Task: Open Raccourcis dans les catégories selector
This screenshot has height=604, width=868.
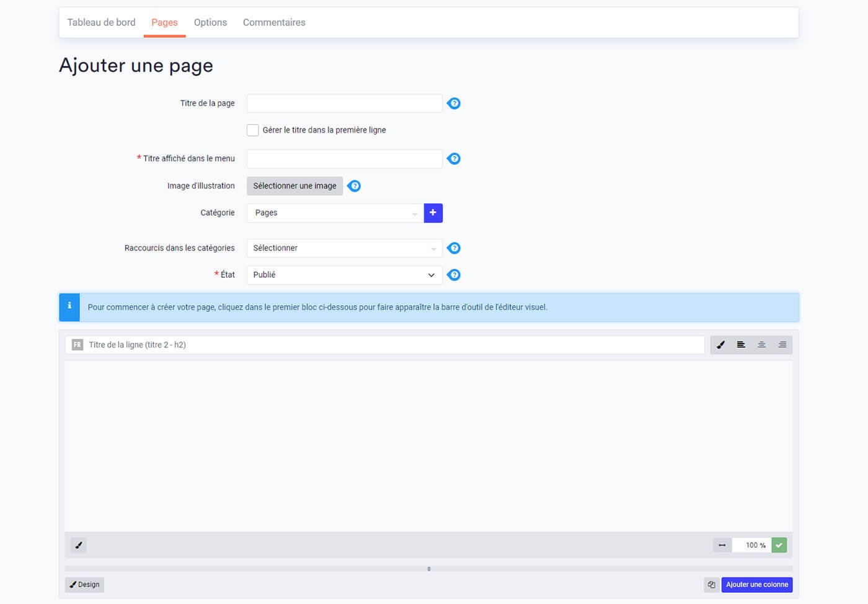Action: point(345,248)
